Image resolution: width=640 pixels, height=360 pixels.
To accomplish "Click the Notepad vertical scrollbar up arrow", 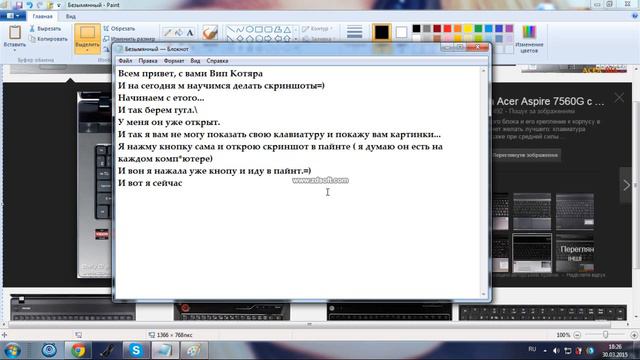I will coord(484,71).
